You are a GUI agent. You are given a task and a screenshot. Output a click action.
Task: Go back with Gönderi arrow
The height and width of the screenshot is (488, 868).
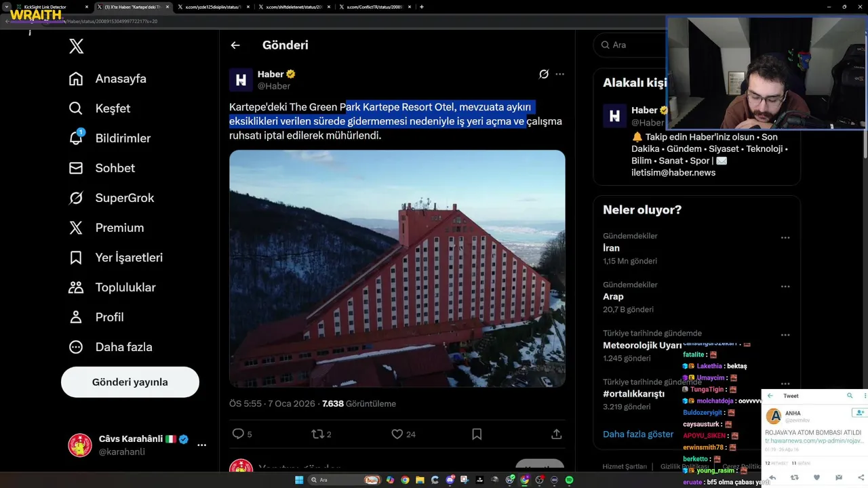coord(235,45)
